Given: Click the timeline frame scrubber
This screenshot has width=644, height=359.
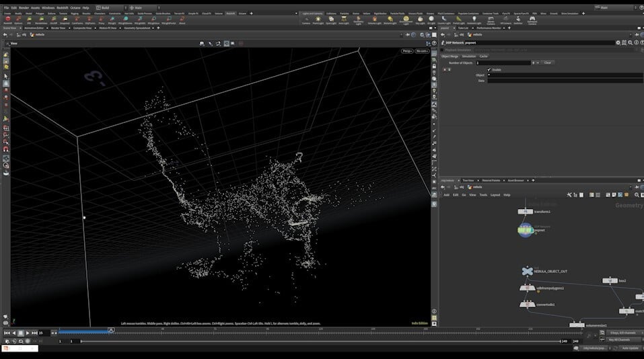Looking at the screenshot, I should (x=110, y=331).
